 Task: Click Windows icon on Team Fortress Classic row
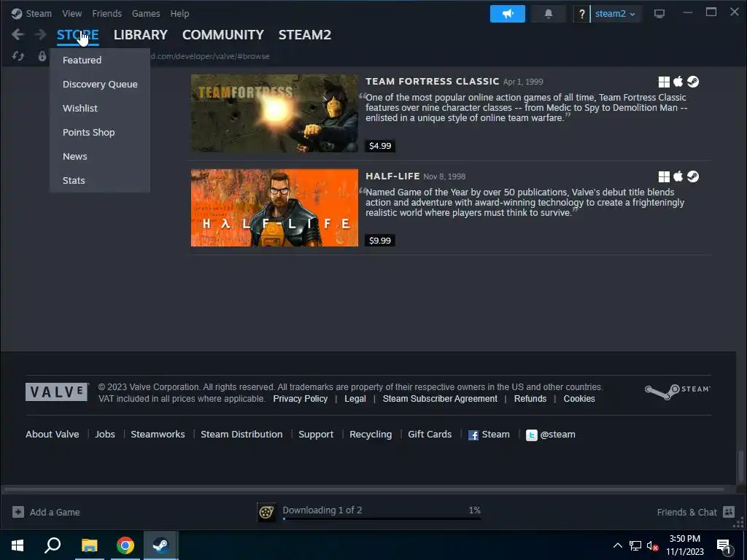(x=664, y=82)
